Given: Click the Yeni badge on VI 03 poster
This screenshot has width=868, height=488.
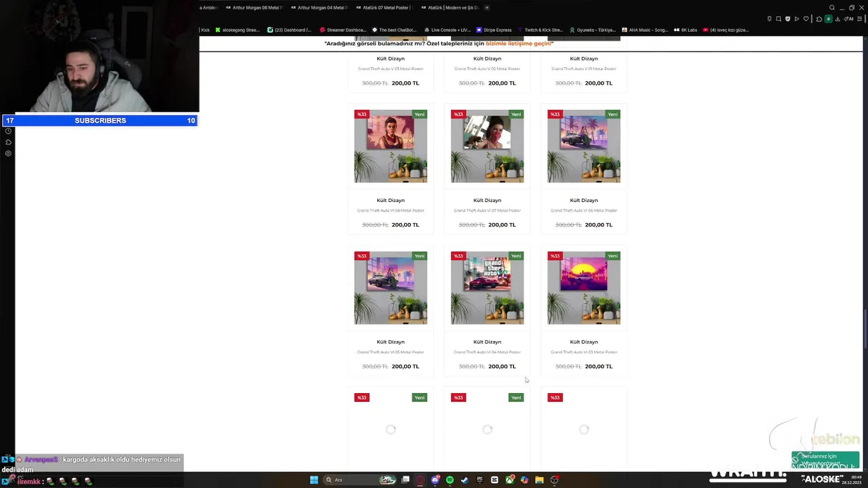Looking at the screenshot, I should 612,256.
